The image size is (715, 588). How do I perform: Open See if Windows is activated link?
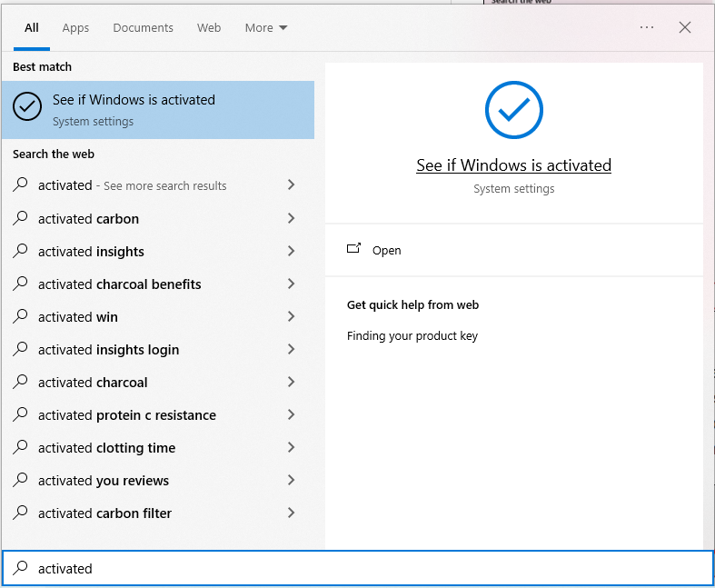coord(513,165)
